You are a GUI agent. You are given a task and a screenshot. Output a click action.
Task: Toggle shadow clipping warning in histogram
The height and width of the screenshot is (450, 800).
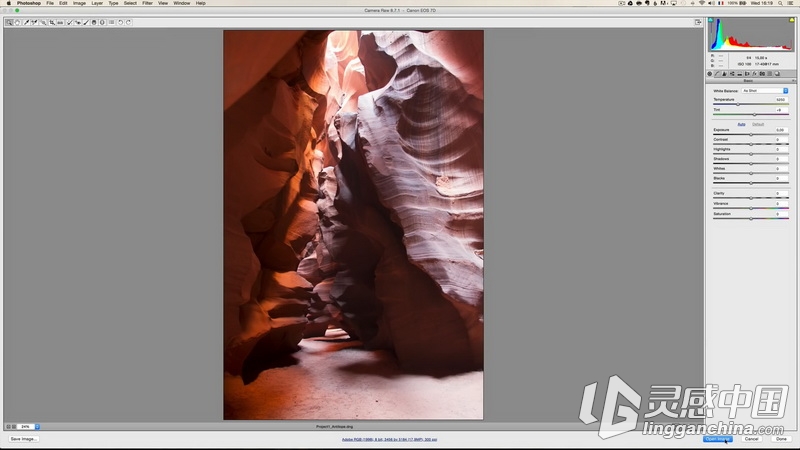pyautogui.click(x=710, y=20)
